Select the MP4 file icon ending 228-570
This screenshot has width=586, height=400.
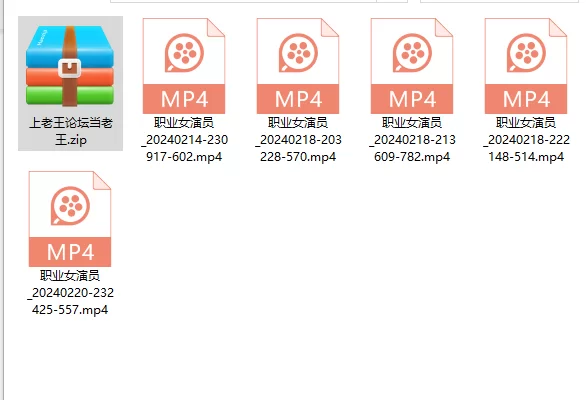coord(298,66)
